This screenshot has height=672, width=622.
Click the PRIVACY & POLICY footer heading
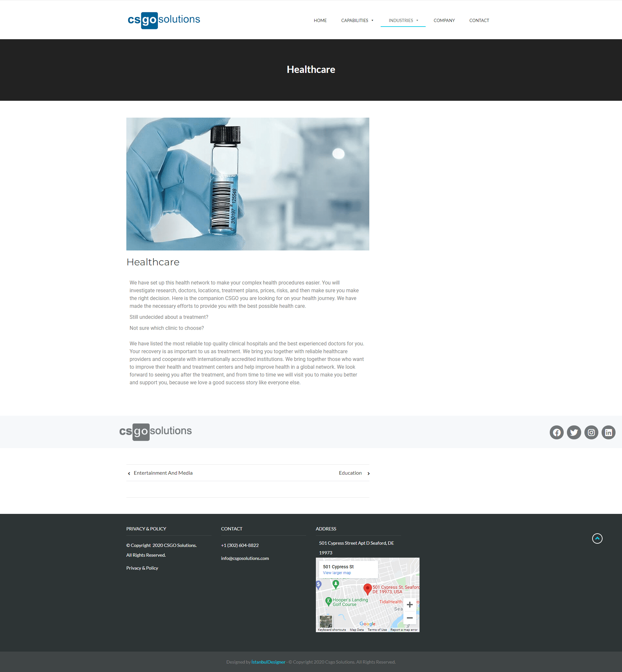click(146, 528)
